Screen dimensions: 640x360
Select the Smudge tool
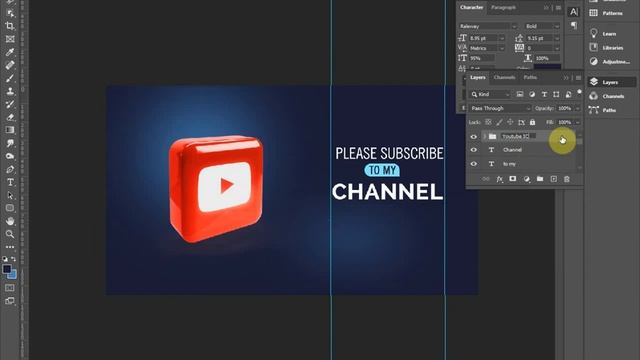(x=10, y=143)
